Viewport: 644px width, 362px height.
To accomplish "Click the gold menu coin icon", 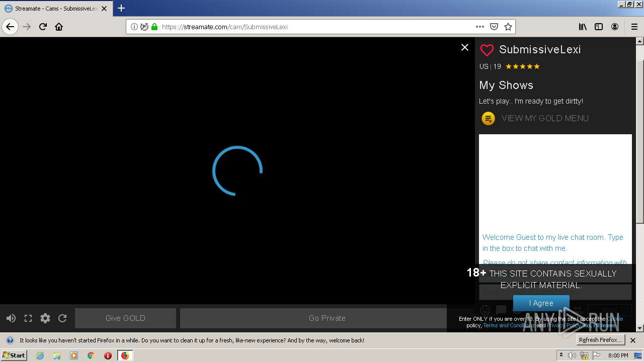I will pyautogui.click(x=488, y=119).
